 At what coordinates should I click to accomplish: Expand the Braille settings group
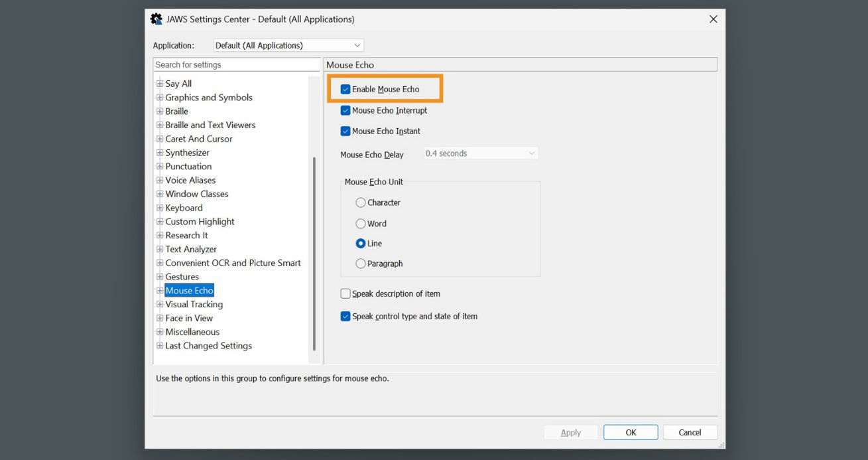click(159, 111)
